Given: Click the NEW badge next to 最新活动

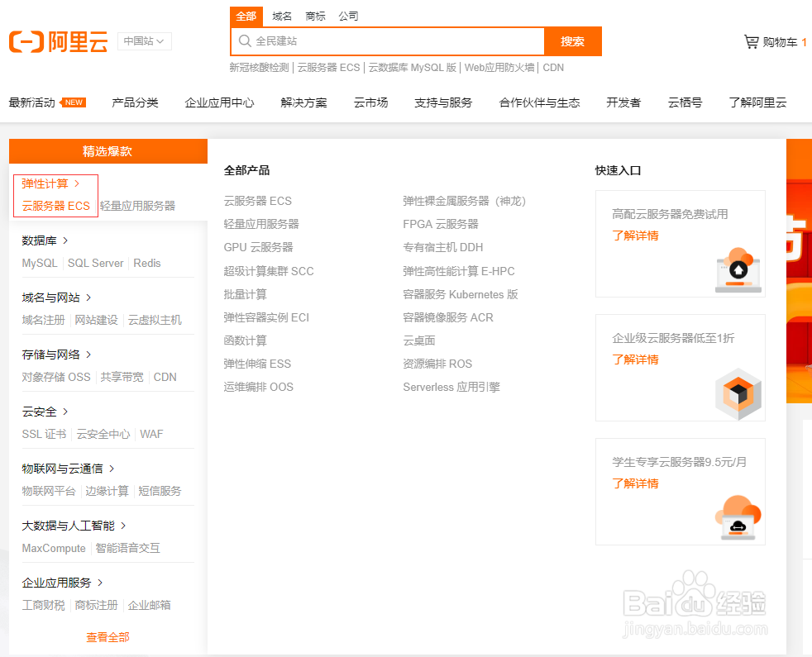Looking at the screenshot, I should [74, 102].
